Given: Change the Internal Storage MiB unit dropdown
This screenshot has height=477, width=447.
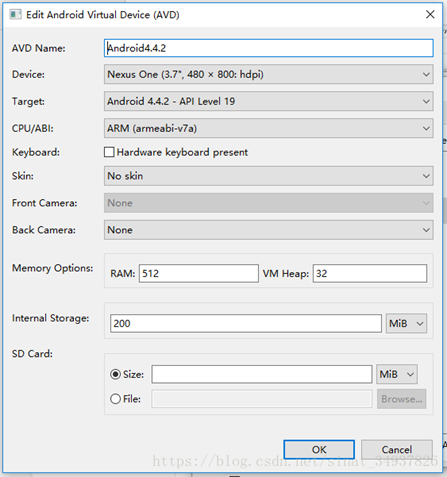Looking at the screenshot, I should [x=406, y=323].
